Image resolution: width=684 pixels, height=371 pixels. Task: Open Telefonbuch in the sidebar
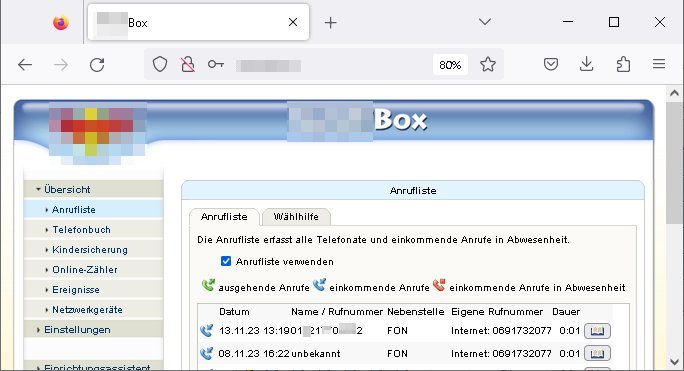(94, 230)
